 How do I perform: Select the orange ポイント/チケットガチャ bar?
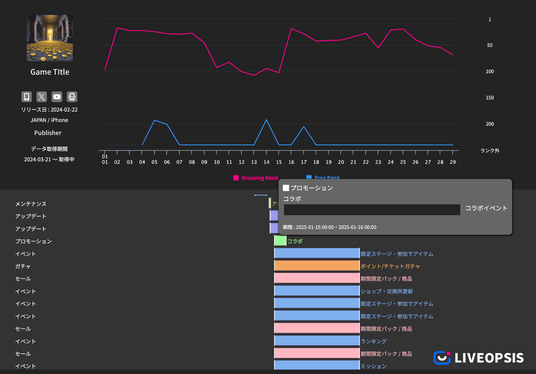point(317,266)
